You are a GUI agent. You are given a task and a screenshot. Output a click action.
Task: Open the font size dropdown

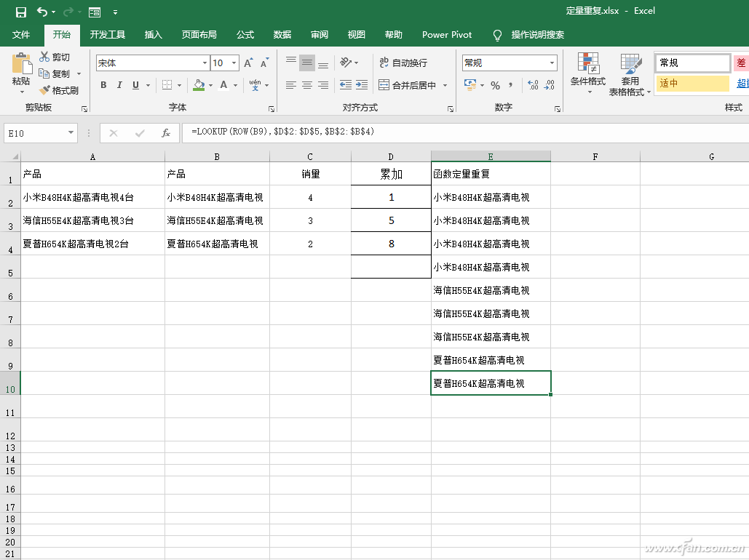[x=234, y=63]
